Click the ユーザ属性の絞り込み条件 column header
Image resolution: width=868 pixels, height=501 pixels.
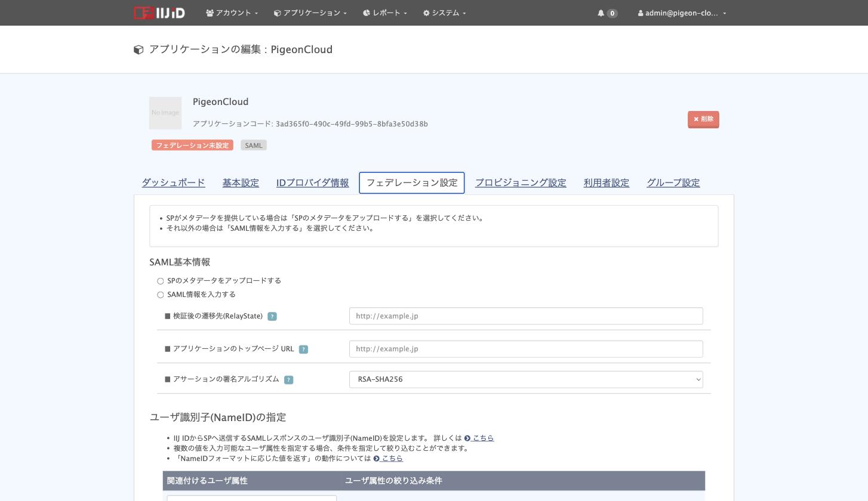click(393, 481)
